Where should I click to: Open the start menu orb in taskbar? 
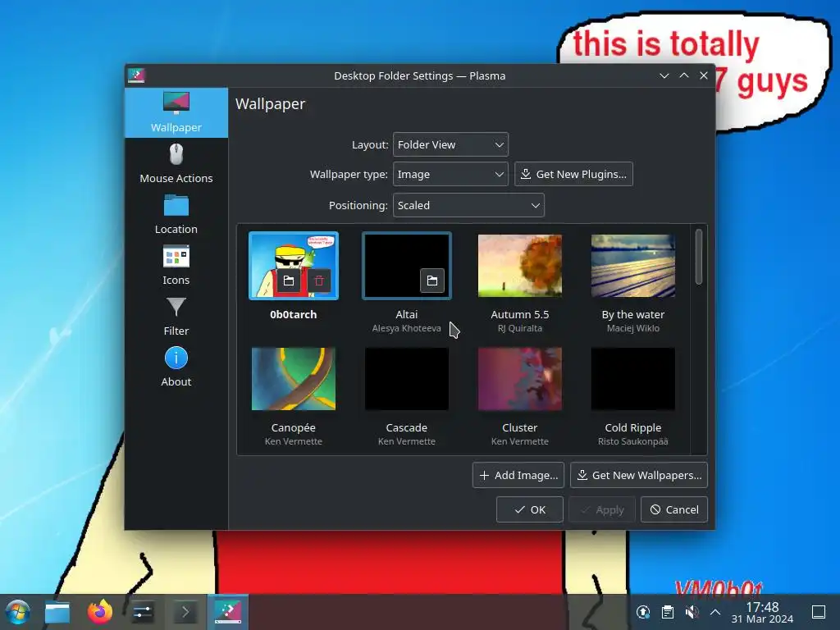click(18, 612)
